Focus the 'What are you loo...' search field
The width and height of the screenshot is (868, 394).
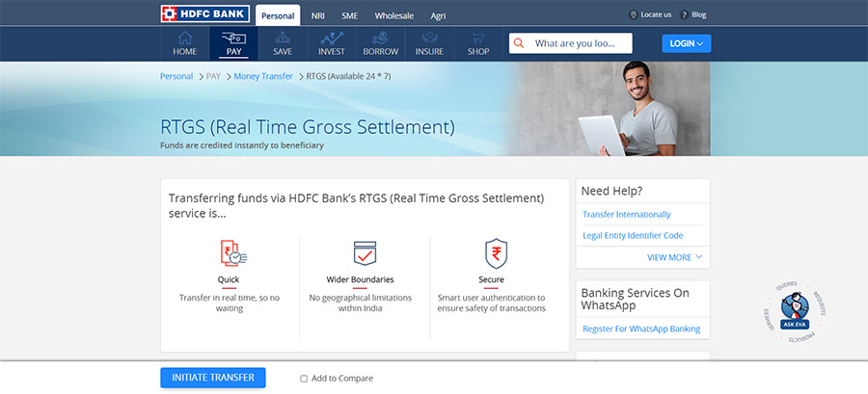pos(571,43)
